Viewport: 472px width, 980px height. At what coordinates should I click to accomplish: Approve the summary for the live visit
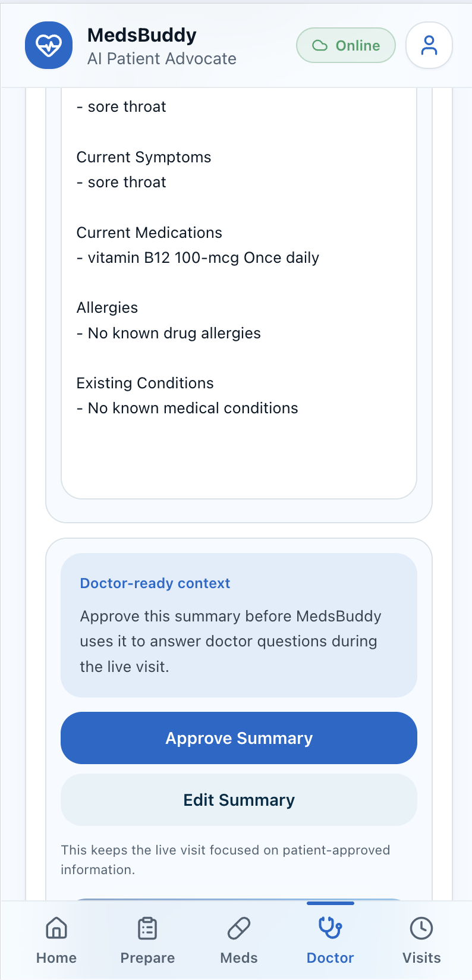click(x=239, y=738)
